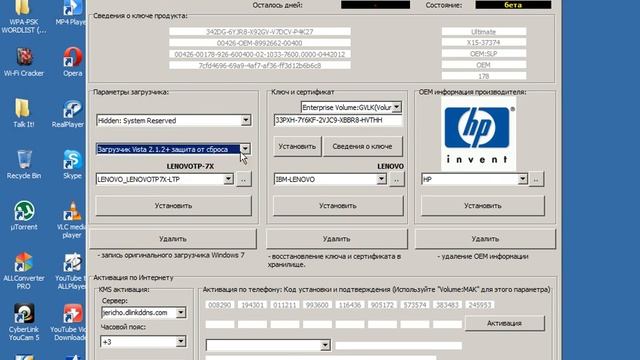Expand the HP OEM manufacturer dropdown
The height and width of the screenshot is (360, 640).
click(x=522, y=179)
